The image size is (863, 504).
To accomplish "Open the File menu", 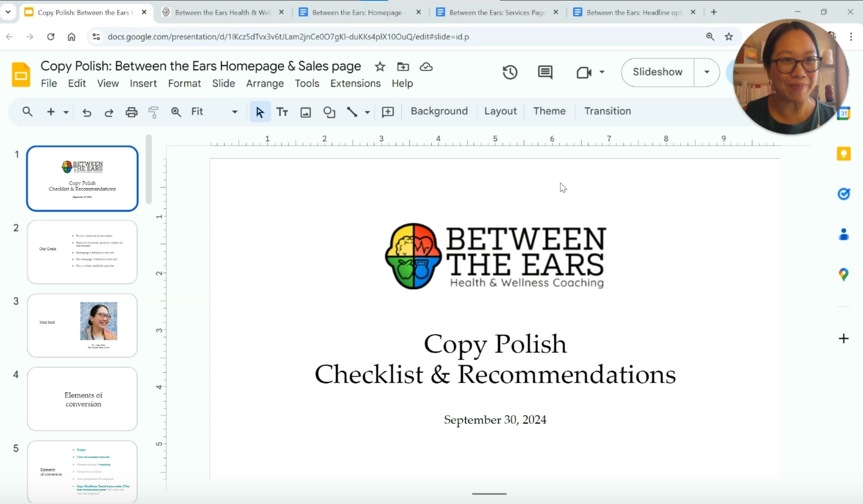I will pyautogui.click(x=49, y=83).
